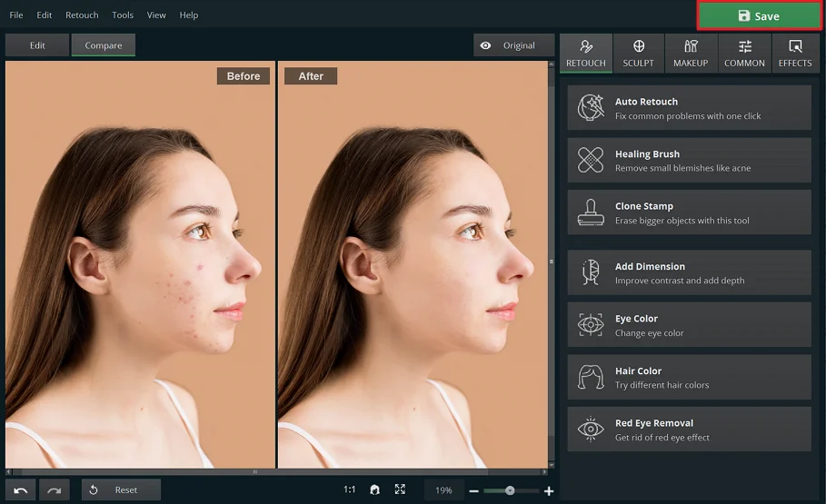Image resolution: width=826 pixels, height=504 pixels.
Task: Click the redo arrow button
Action: click(x=55, y=490)
